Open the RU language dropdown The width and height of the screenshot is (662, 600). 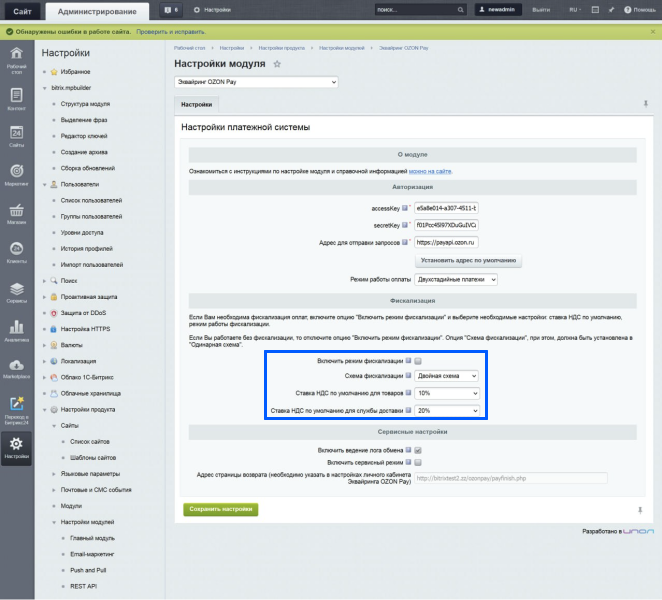(575, 10)
